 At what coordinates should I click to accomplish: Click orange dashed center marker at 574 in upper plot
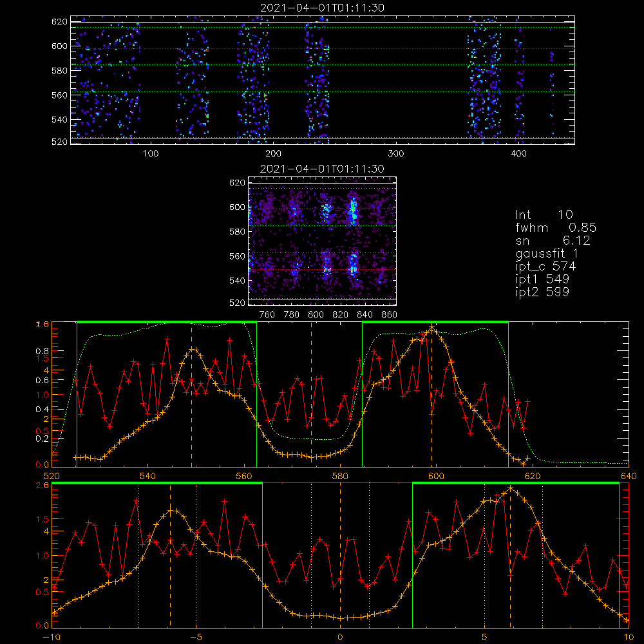coord(311,394)
